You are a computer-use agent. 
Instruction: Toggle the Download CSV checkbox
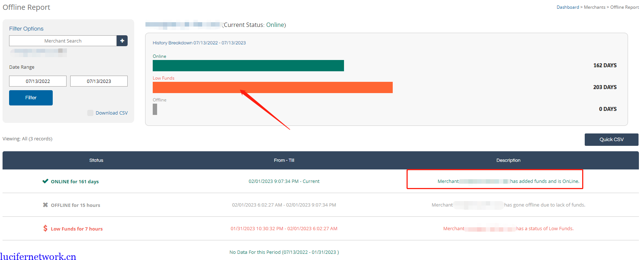tap(90, 113)
